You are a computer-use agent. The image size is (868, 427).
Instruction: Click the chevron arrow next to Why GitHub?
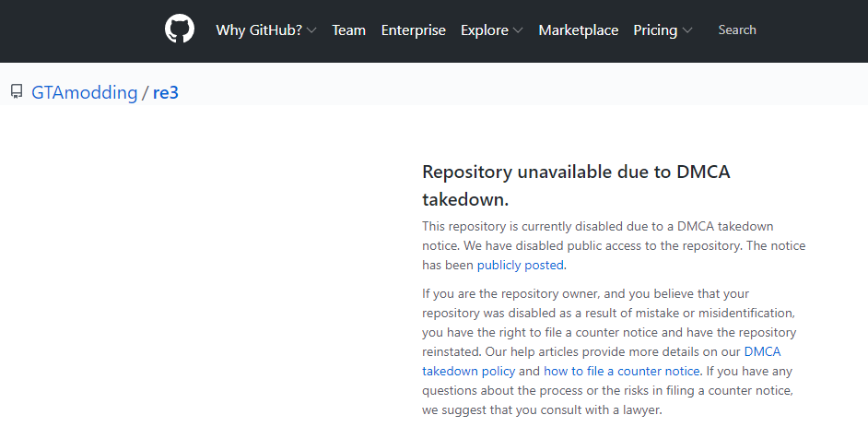[x=311, y=30]
